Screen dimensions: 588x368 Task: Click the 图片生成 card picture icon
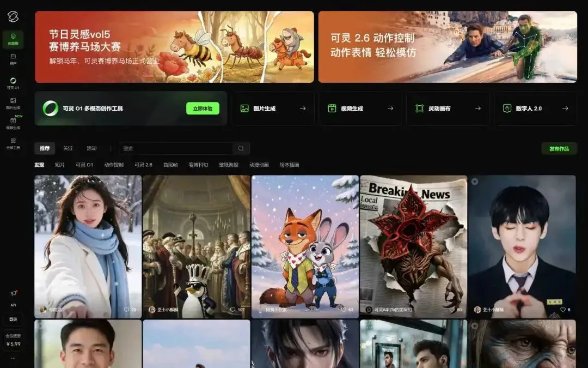[x=244, y=108]
